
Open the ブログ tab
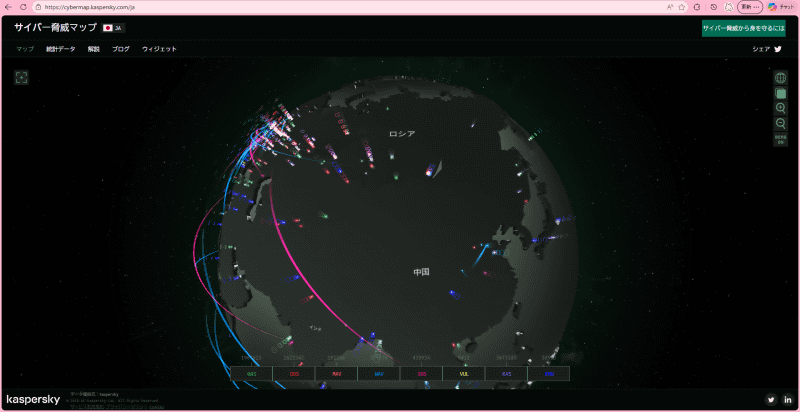tap(121, 49)
